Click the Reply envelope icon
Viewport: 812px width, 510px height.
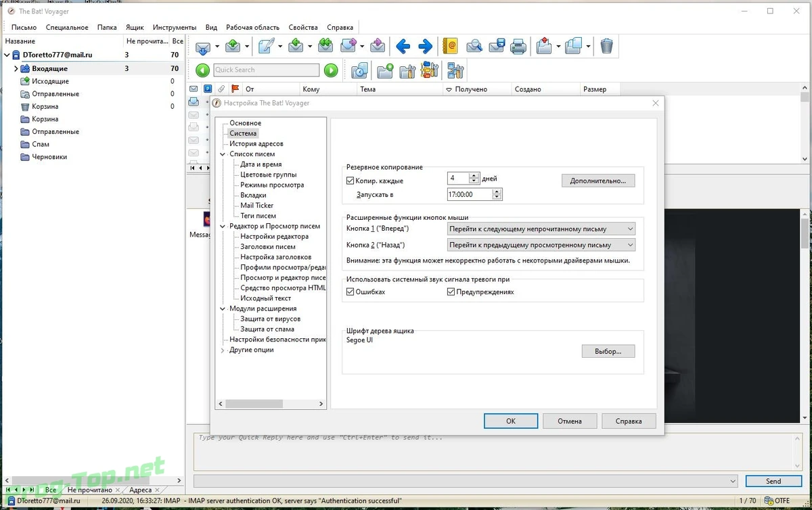coord(295,46)
